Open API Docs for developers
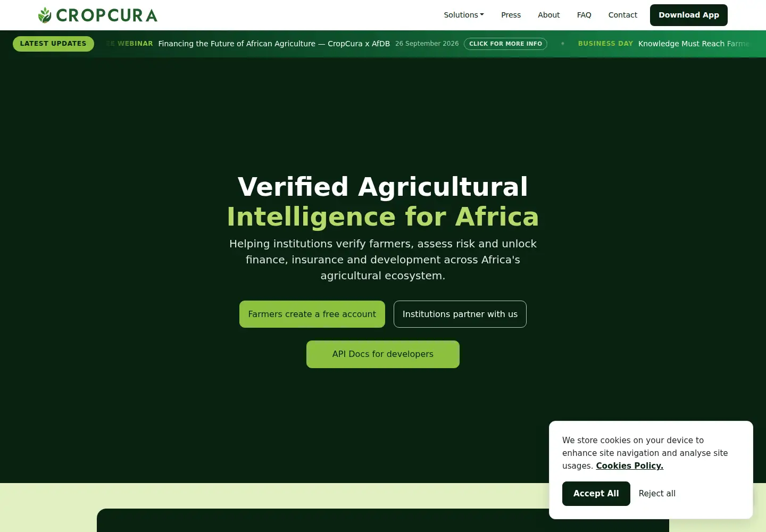The image size is (766, 532). click(x=383, y=354)
